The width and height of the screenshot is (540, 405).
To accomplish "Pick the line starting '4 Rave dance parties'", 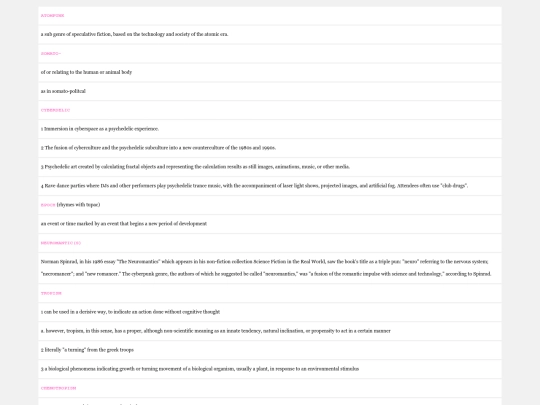I will [x=254, y=186].
